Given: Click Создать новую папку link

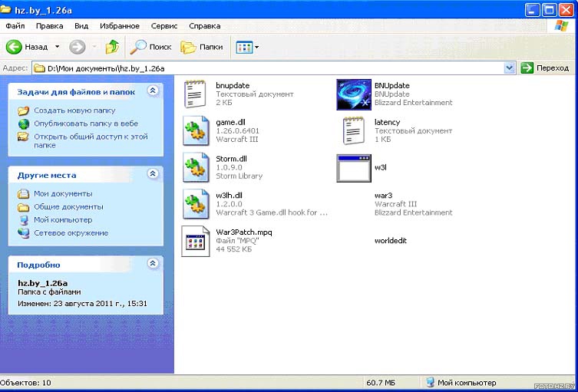Looking at the screenshot, I should point(74,110).
